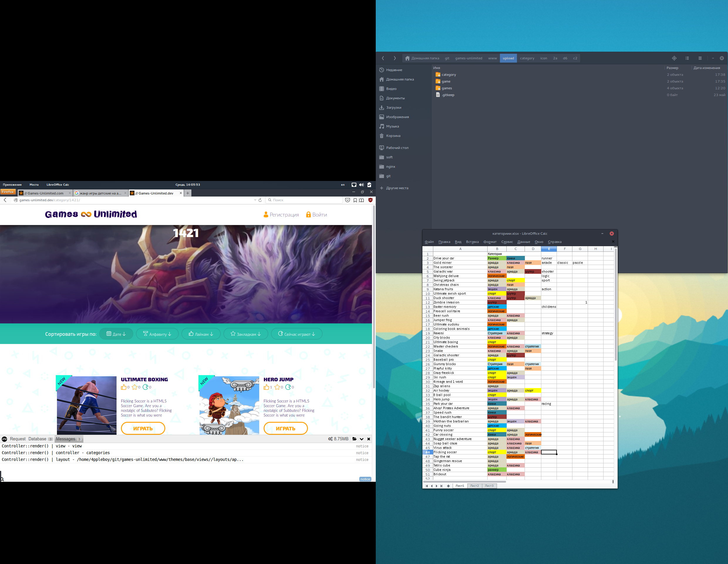This screenshot has width=728, height=564.
Task: Open Корзина in file manager sidebar
Action: (x=393, y=136)
